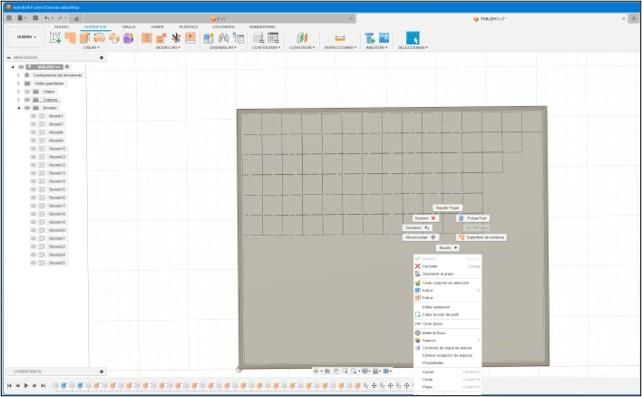The width and height of the screenshot is (642, 397).
Task: Open the CREAR dropdown menu
Action: click(x=91, y=47)
